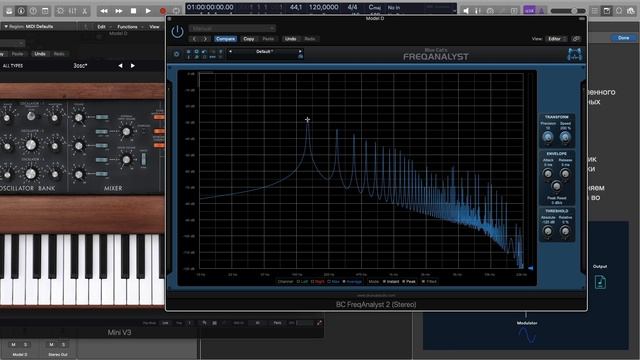This screenshot has width=640, height=360.
Task: Go to next plugin setting arrow
Action: click(x=205, y=39)
